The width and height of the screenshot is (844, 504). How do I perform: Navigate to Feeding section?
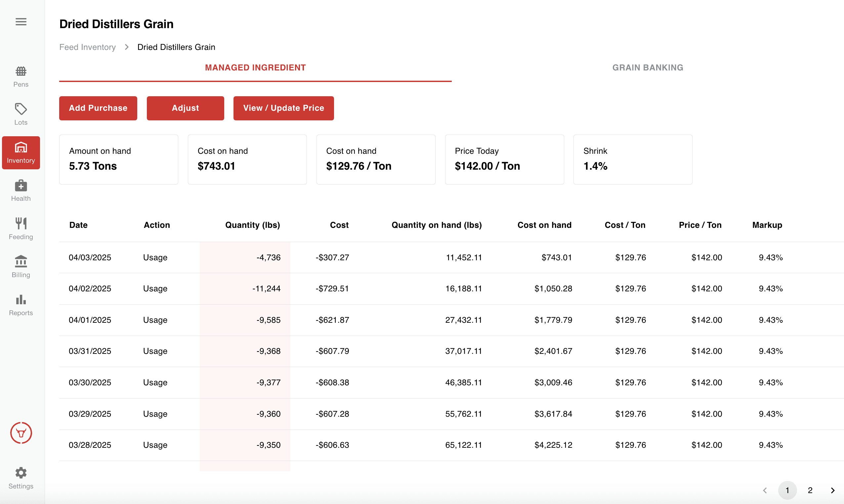pyautogui.click(x=21, y=229)
